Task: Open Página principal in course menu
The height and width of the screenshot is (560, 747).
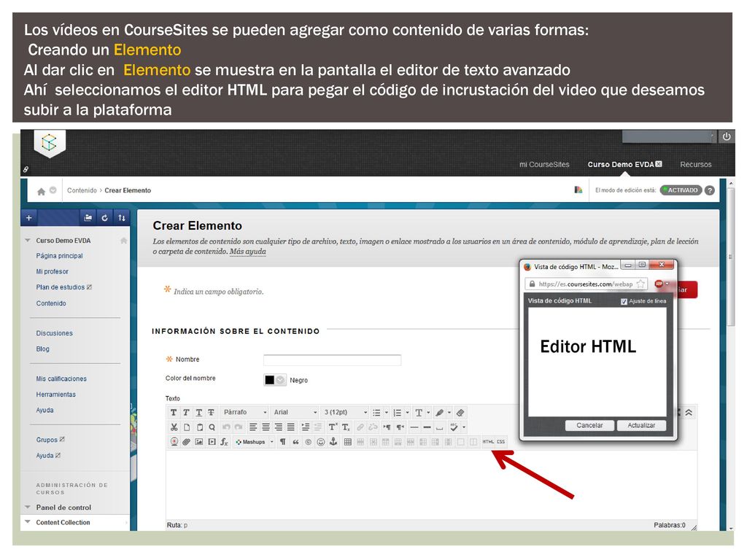Action: (x=60, y=256)
